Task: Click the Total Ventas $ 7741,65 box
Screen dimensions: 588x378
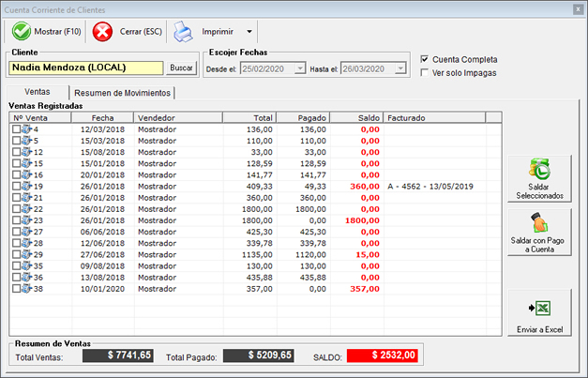Action: [x=118, y=355]
